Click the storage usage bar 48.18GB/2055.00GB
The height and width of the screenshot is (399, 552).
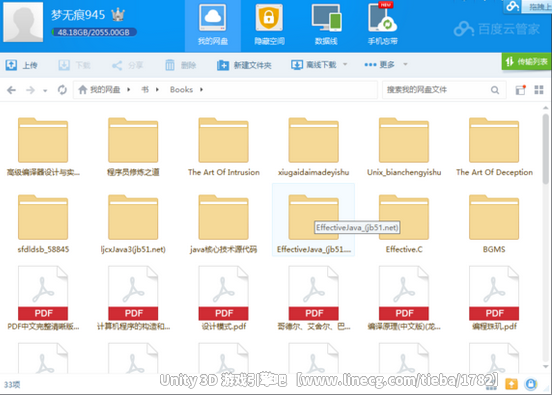(94, 32)
